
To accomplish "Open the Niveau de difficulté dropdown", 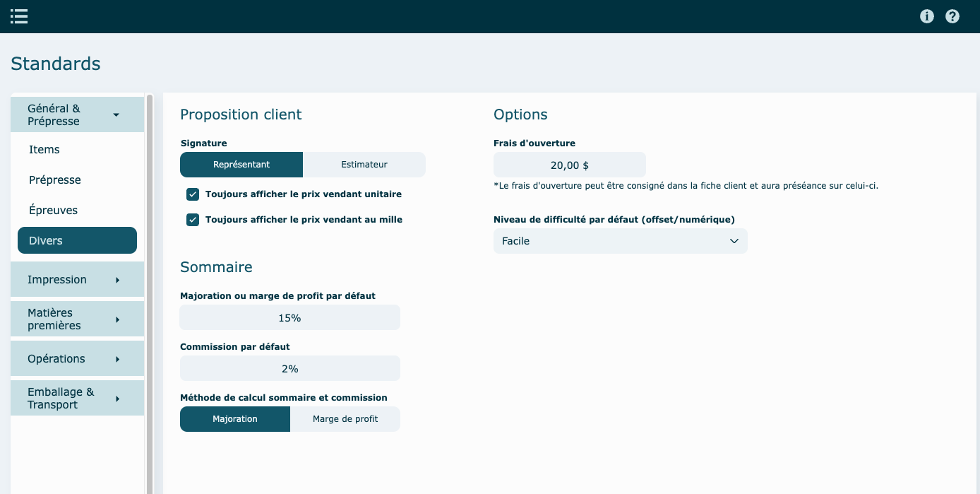I will coord(620,241).
